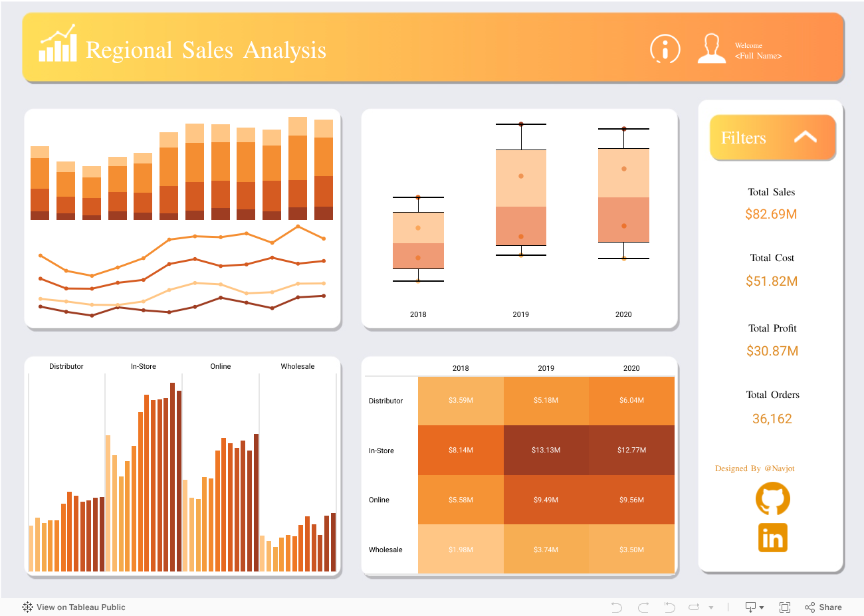864x616 pixels.
Task: Open View on Tableau Public link
Action: pos(74,607)
